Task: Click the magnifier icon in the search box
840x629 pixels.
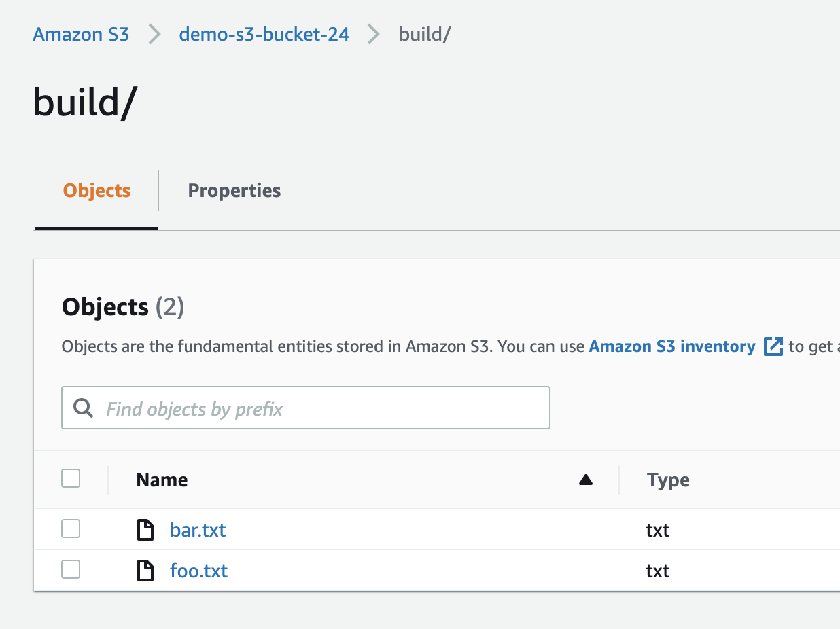Action: (x=84, y=408)
